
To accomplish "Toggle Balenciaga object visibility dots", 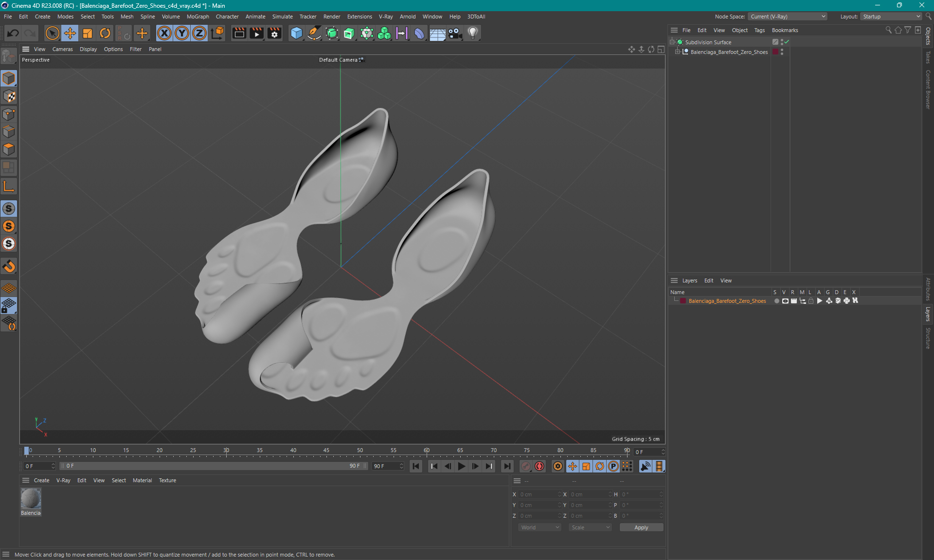I will click(x=782, y=52).
